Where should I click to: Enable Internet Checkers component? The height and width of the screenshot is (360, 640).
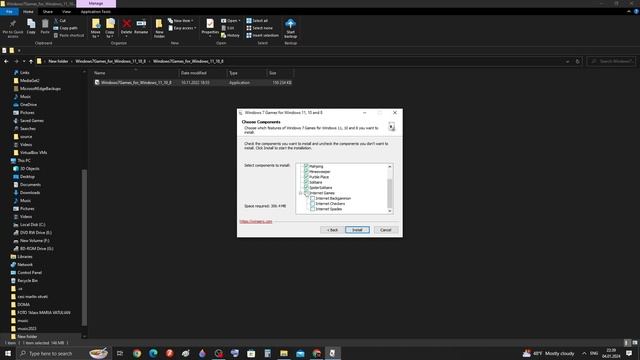click(x=312, y=204)
